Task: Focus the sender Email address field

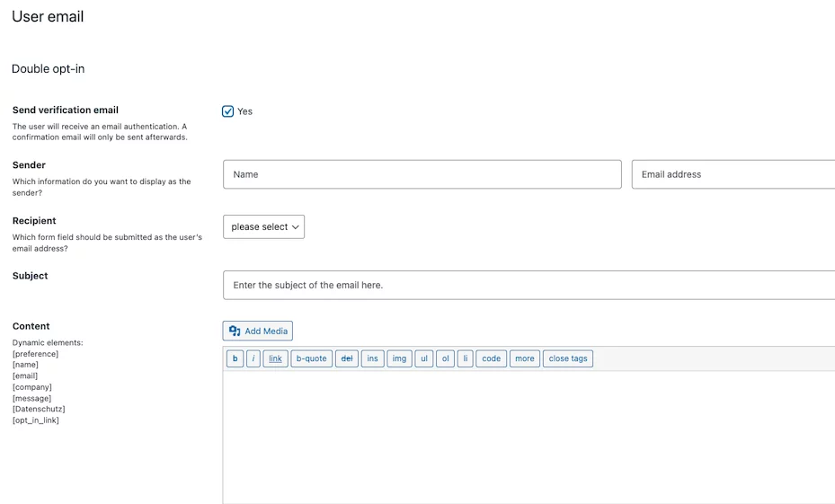Action: 733,174
